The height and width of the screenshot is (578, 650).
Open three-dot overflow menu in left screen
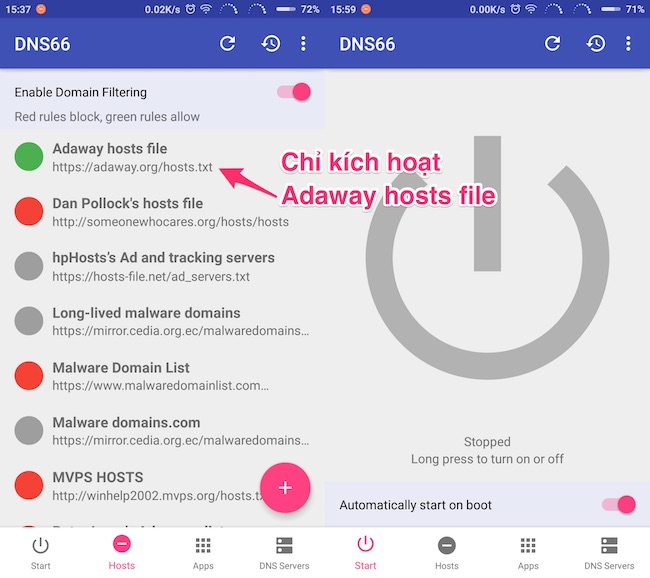pos(303,43)
